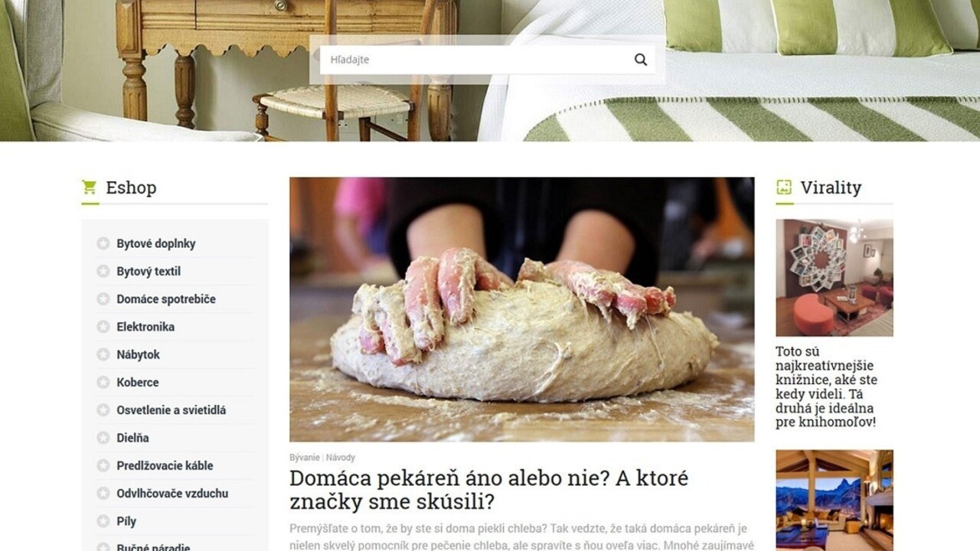The height and width of the screenshot is (551, 980).
Task: Click star icon beside Koberce
Action: pyautogui.click(x=103, y=382)
